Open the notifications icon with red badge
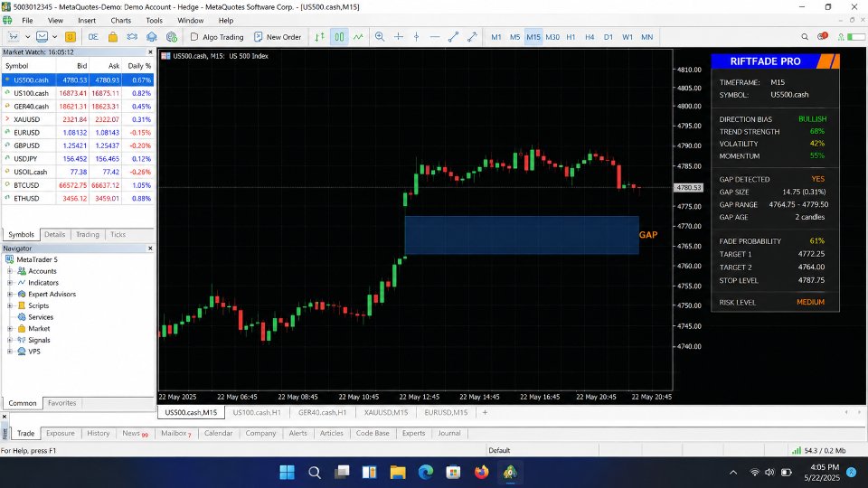 coord(823,36)
